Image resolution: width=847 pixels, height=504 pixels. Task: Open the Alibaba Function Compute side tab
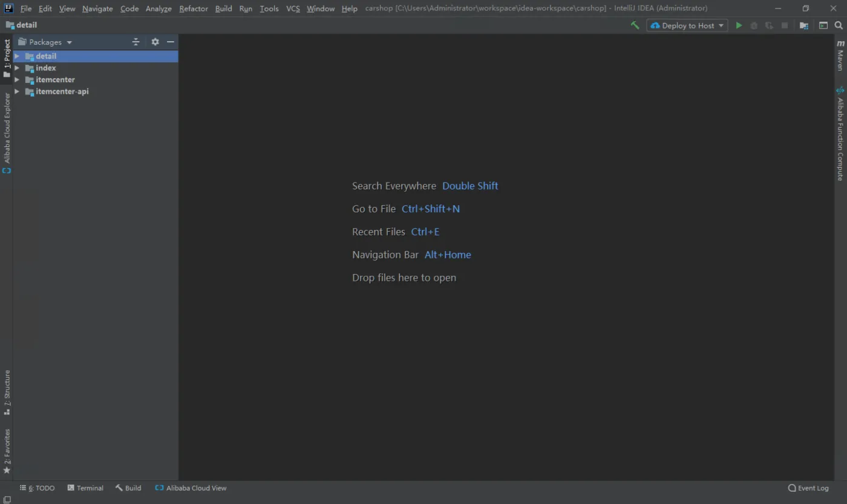pyautogui.click(x=840, y=133)
